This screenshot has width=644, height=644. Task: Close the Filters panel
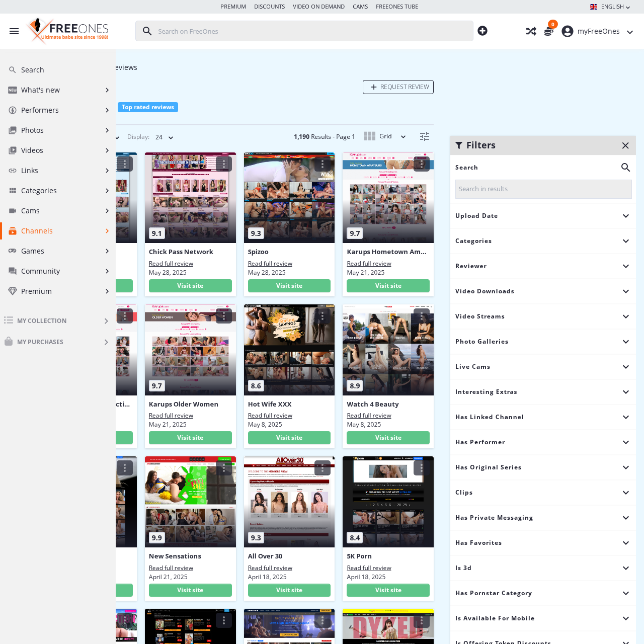tap(625, 145)
